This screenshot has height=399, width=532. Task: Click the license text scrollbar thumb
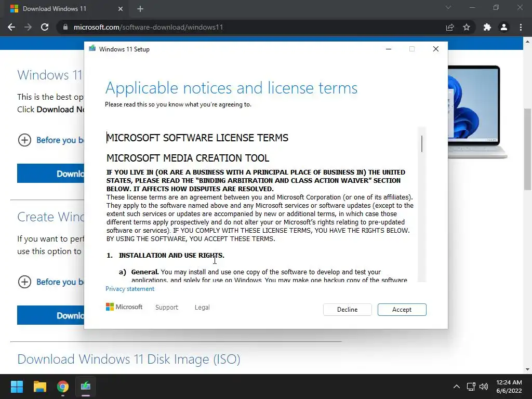click(422, 143)
